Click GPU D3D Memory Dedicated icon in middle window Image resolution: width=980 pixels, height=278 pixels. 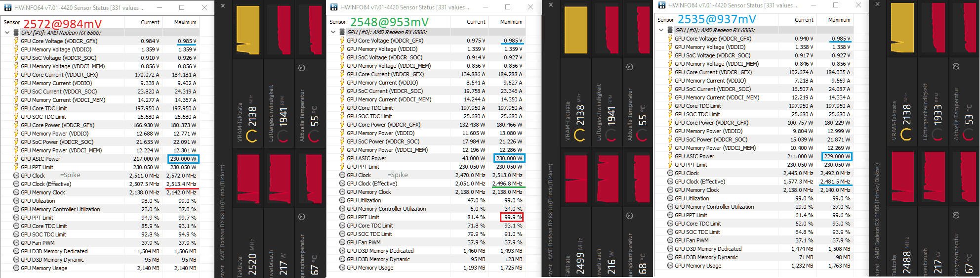342,251
